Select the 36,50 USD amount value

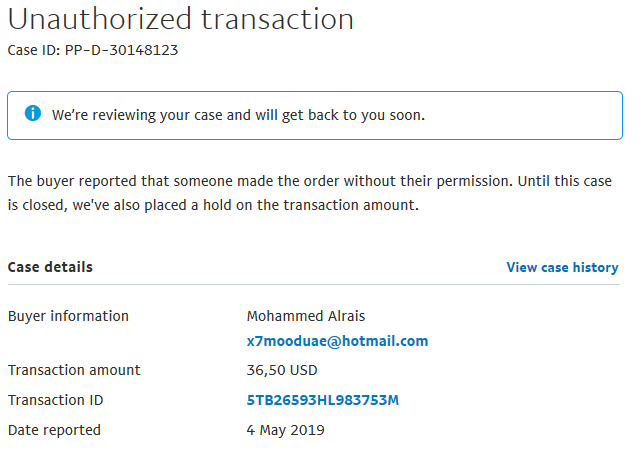click(x=282, y=370)
